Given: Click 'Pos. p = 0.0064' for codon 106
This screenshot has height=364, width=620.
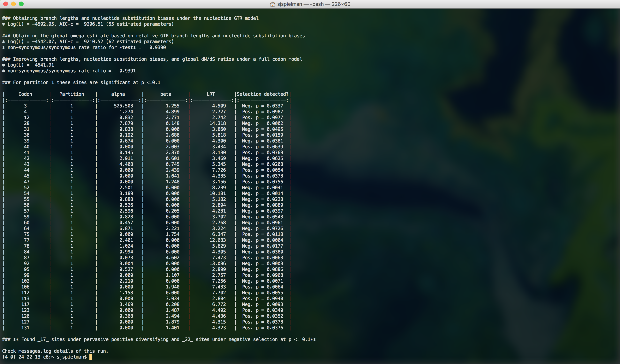Looking at the screenshot, I should 262,287.
